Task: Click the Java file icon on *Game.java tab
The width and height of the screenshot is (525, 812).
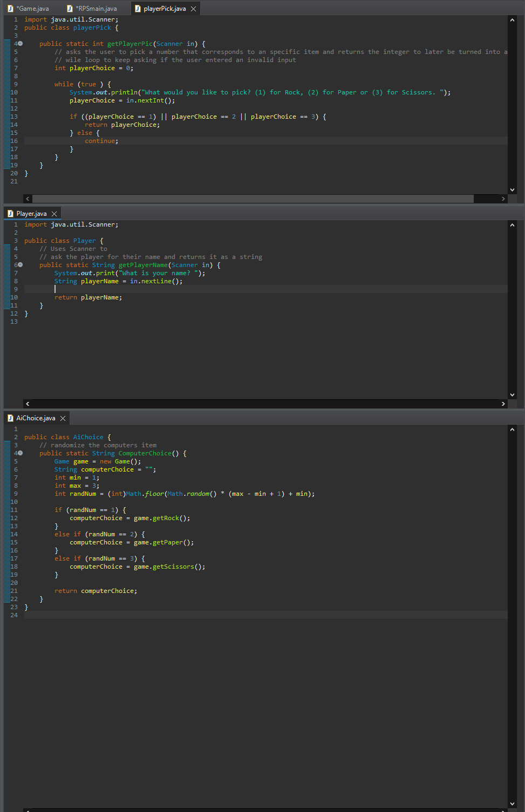Action: click(x=10, y=9)
